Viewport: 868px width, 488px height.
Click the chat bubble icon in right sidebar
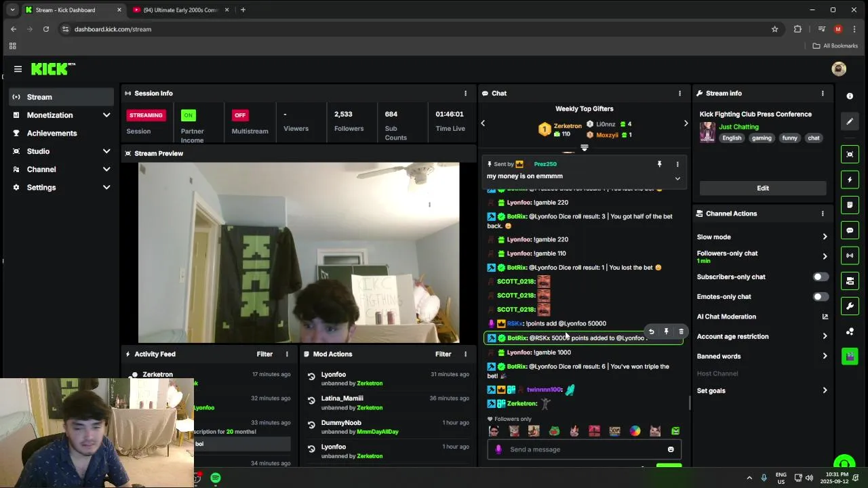[850, 230]
